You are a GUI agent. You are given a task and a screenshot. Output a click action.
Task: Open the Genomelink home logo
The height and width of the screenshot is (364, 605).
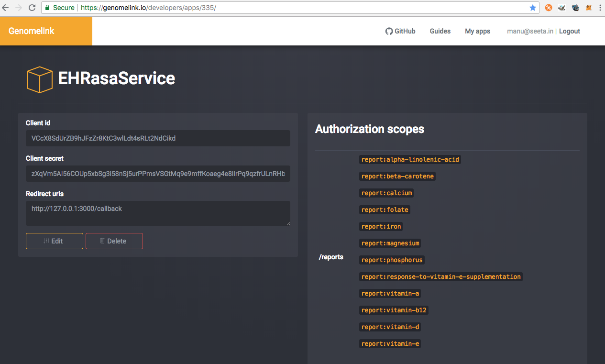[x=32, y=31]
